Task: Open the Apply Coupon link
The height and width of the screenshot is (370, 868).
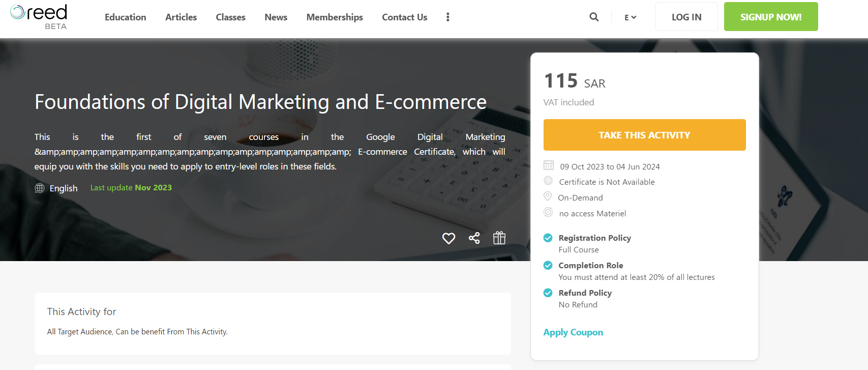Action: coord(573,332)
